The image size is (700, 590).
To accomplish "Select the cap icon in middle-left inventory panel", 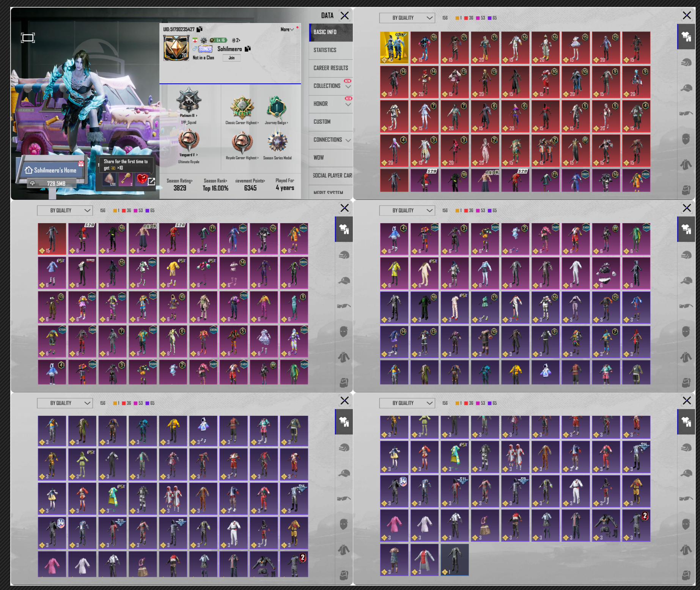I will pos(344,281).
